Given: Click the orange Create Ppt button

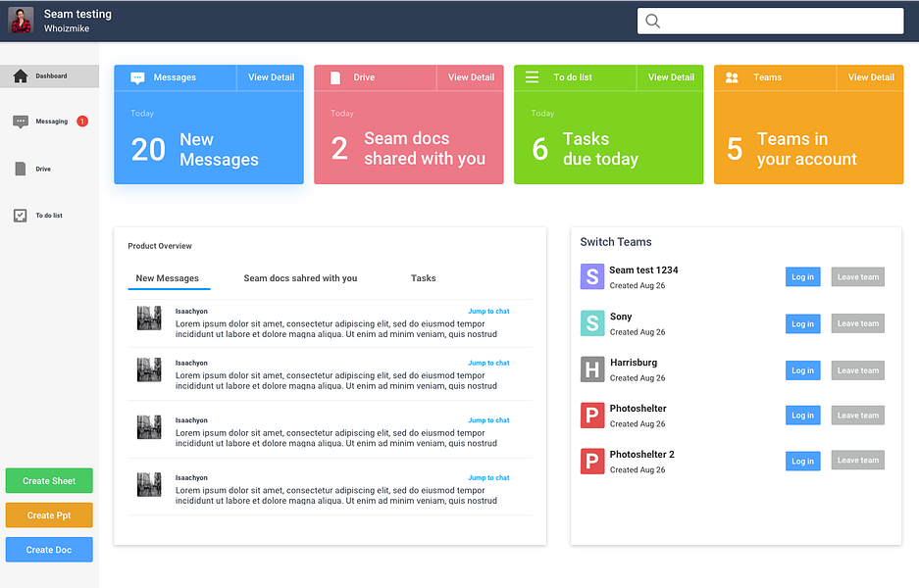Looking at the screenshot, I should (49, 515).
